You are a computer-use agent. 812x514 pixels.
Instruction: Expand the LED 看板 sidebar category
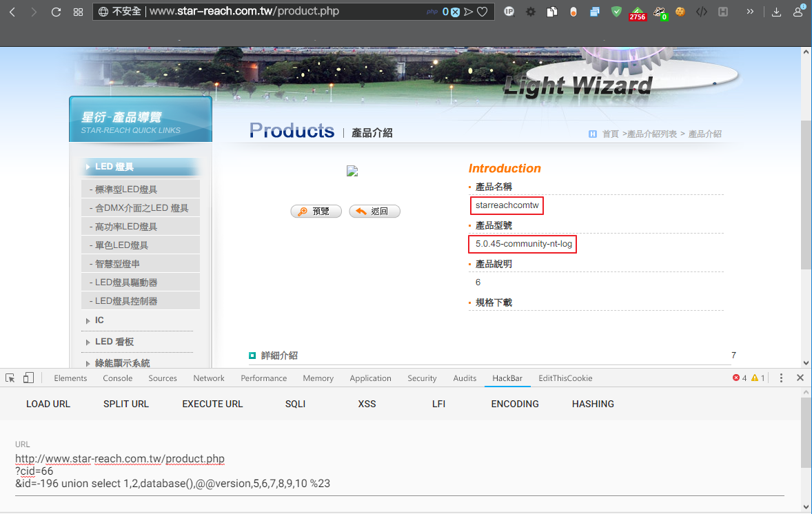pos(110,342)
